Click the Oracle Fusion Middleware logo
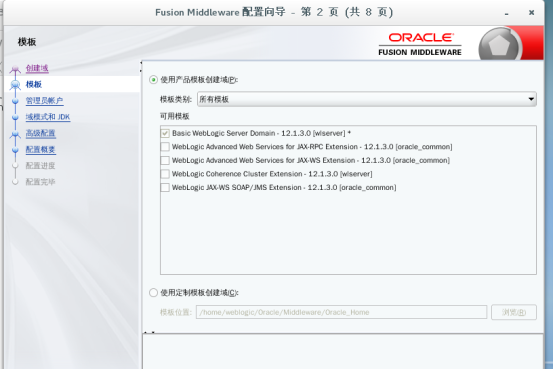Viewport: 553px width, 369px height. click(420, 44)
